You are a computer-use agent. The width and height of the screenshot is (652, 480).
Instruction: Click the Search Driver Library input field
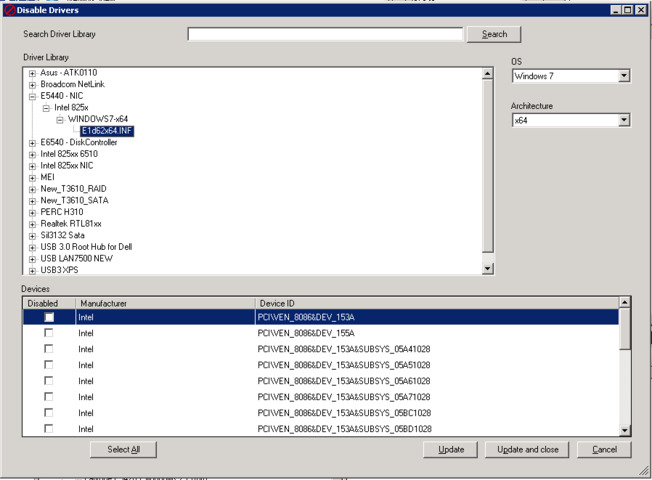[325, 34]
